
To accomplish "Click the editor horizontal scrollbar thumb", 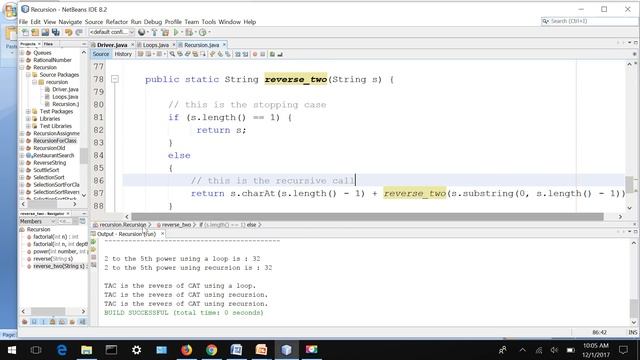I will click(367, 216).
